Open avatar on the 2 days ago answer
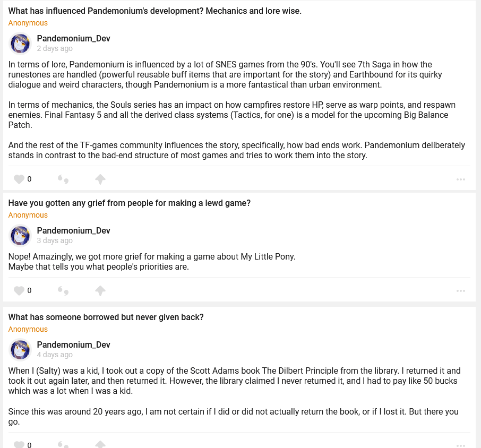Screen dimensions: 481x448 [x=21, y=44]
